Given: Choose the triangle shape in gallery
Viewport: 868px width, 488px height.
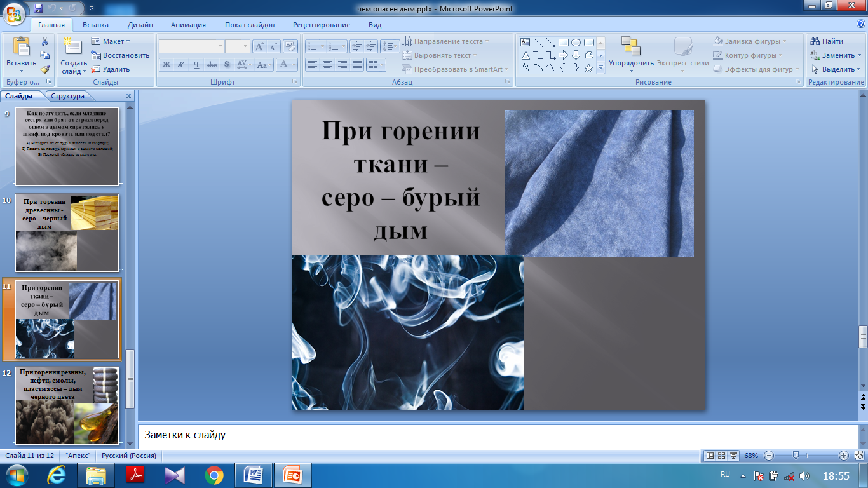Looking at the screenshot, I should 525,55.
